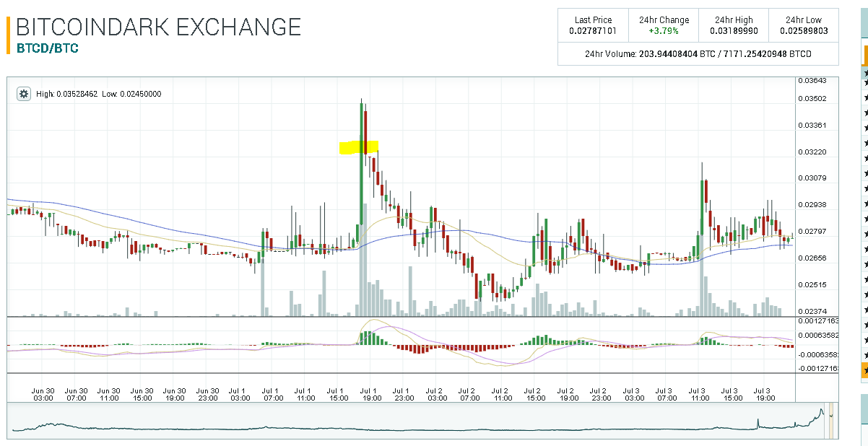Click the 24hr High label

tap(734, 20)
